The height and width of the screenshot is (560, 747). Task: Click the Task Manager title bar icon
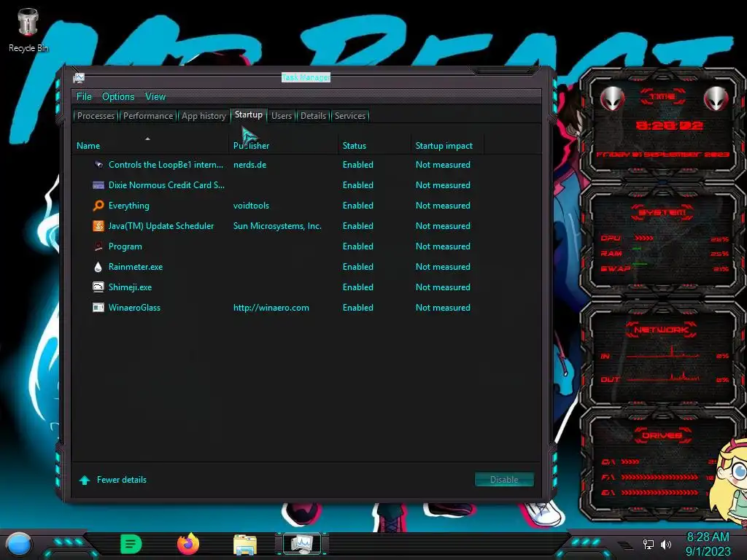(79, 77)
